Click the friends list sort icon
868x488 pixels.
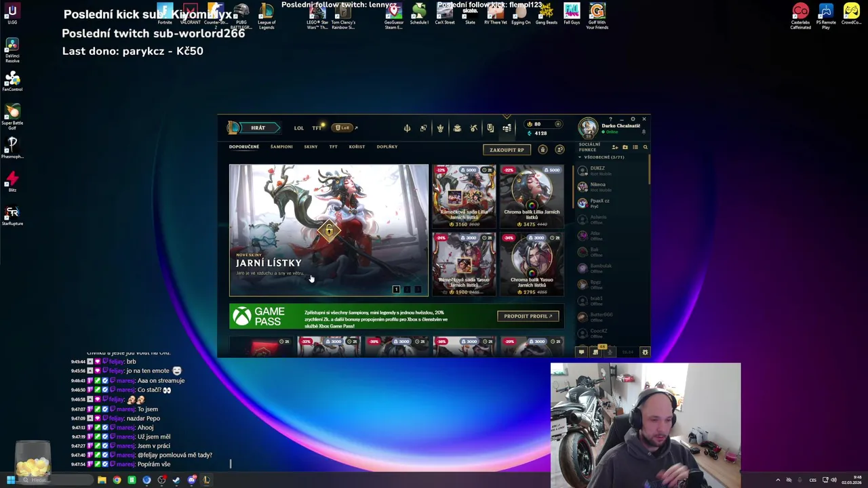[635, 147]
